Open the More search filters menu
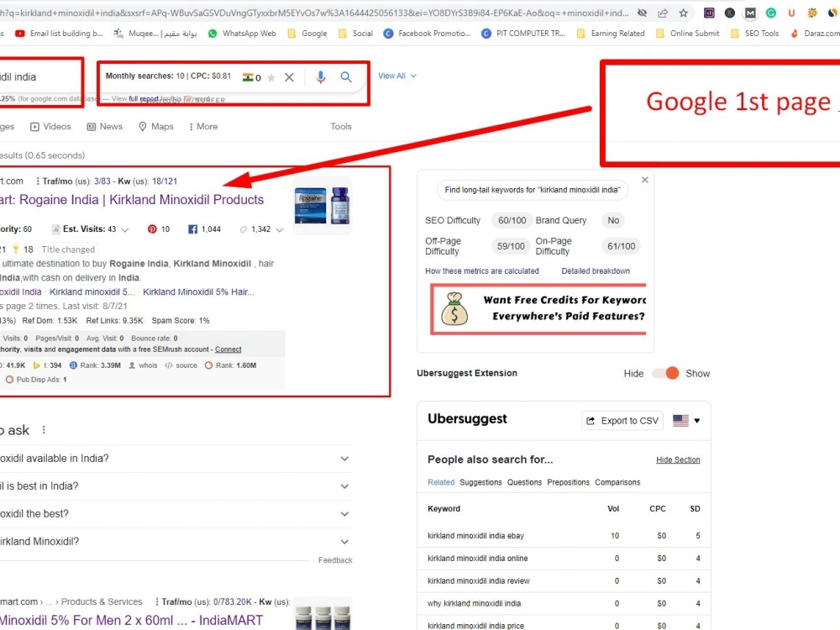This screenshot has height=630, width=840. coord(203,127)
